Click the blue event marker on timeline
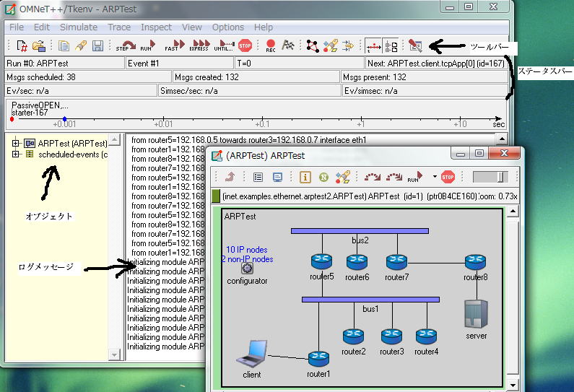This screenshot has width=574, height=392. (65, 119)
